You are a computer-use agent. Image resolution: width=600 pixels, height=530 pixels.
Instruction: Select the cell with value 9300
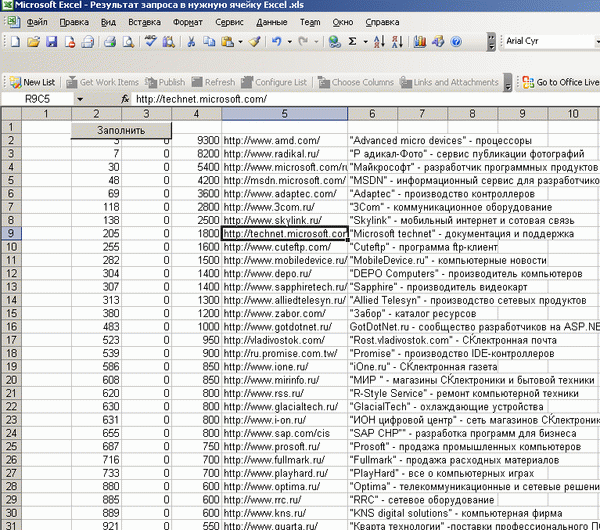(x=196, y=140)
